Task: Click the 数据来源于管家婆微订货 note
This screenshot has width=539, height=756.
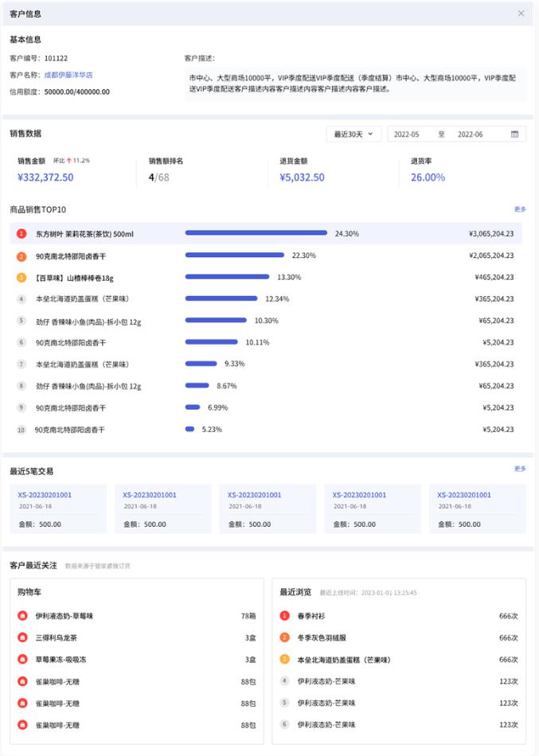Action: tap(97, 566)
